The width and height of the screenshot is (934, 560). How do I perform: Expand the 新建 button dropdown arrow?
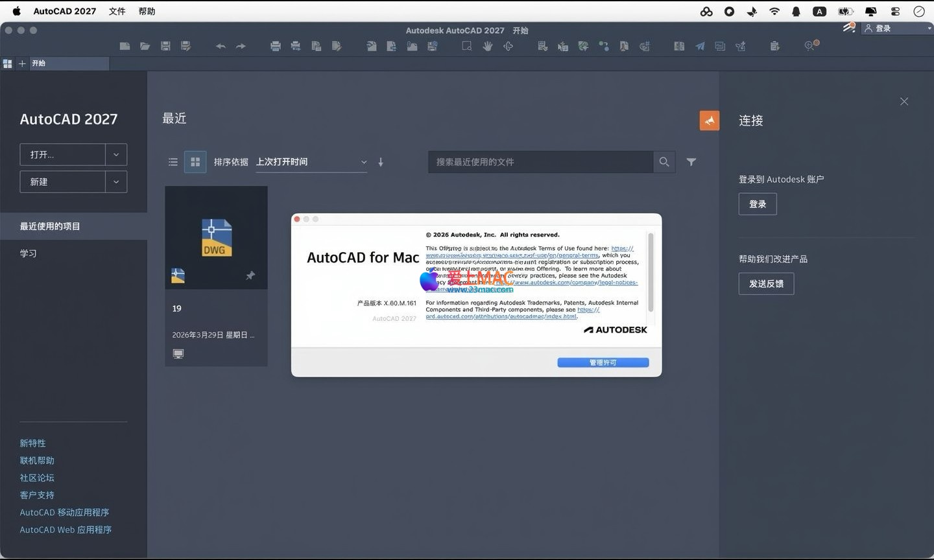click(x=116, y=182)
